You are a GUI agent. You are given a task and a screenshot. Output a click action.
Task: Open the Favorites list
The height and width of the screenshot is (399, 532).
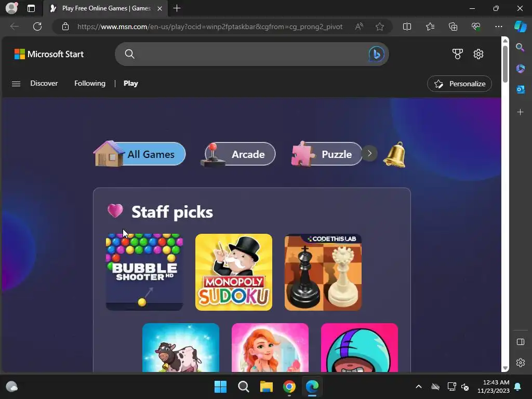pos(430,26)
